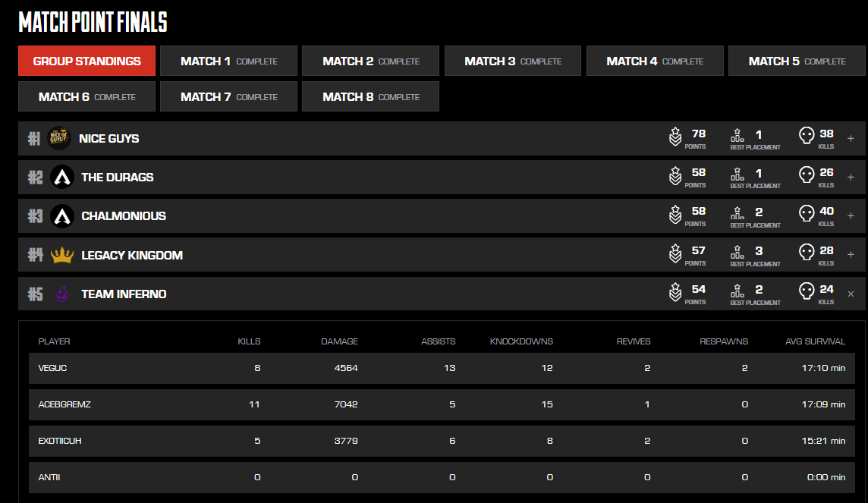Switch to Match 6 tab
The height and width of the screenshot is (503, 868).
point(87,97)
